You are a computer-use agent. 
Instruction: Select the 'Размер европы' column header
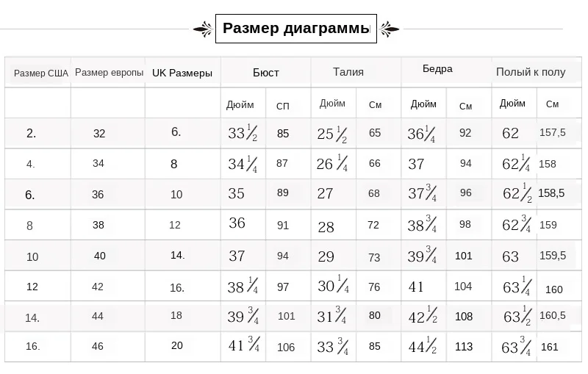pyautogui.click(x=109, y=72)
